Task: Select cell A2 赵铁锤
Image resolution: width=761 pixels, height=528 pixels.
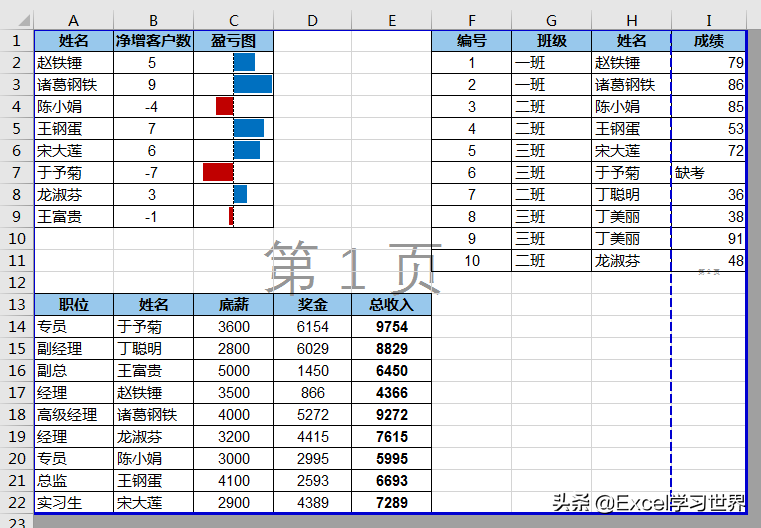Action: (x=74, y=63)
